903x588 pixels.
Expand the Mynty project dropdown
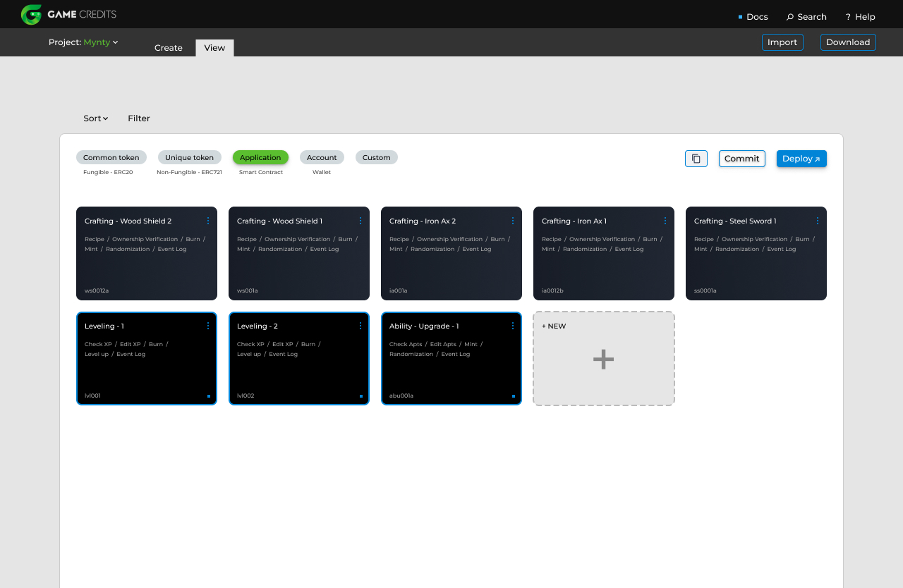coord(101,42)
